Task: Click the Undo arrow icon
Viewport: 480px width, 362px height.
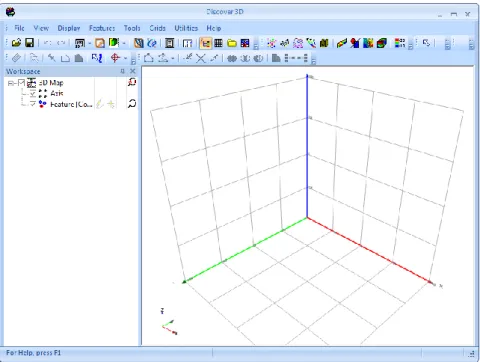Action: tap(47, 43)
